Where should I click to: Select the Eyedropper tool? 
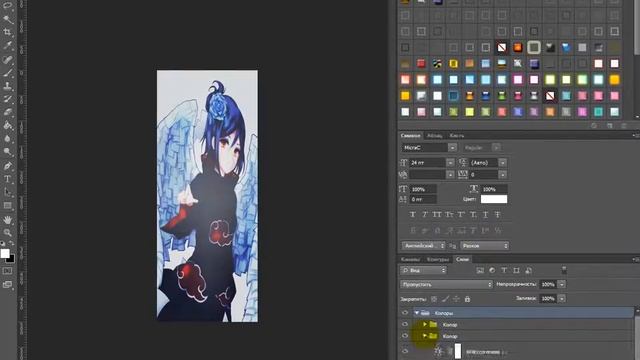pyautogui.click(x=7, y=45)
